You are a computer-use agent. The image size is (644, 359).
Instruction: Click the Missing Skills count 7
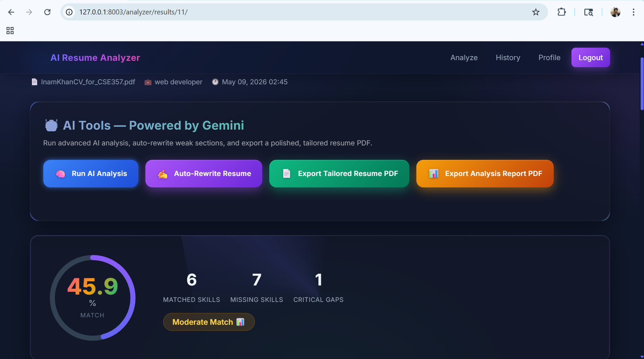257,280
